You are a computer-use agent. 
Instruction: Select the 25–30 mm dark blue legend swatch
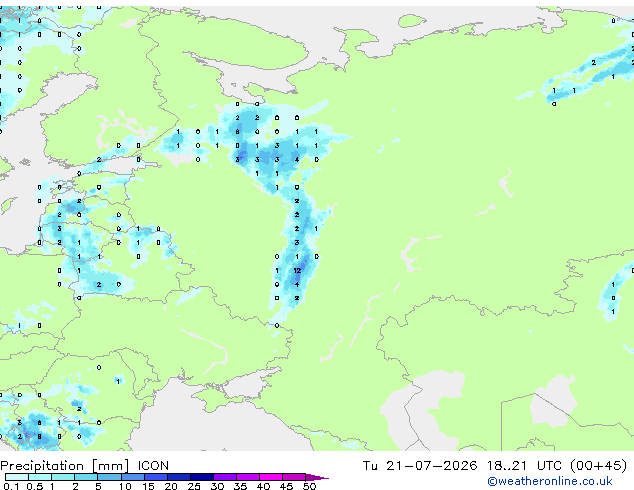pyautogui.click(x=202, y=477)
